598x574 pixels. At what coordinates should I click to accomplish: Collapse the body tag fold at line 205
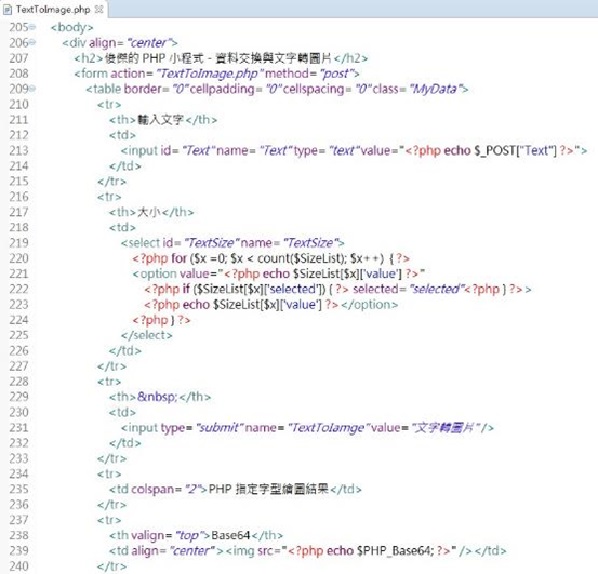tap(33, 27)
